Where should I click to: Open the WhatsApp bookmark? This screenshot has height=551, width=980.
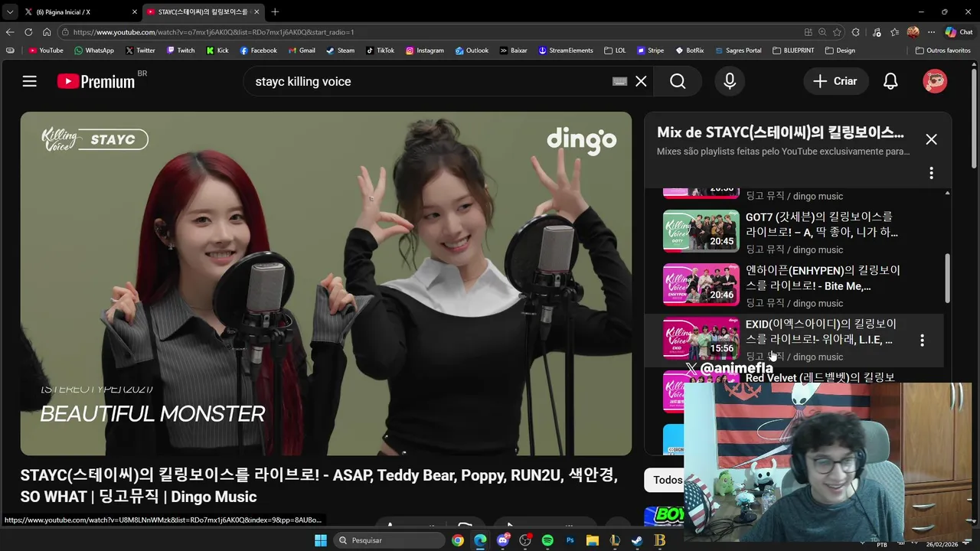click(x=93, y=51)
